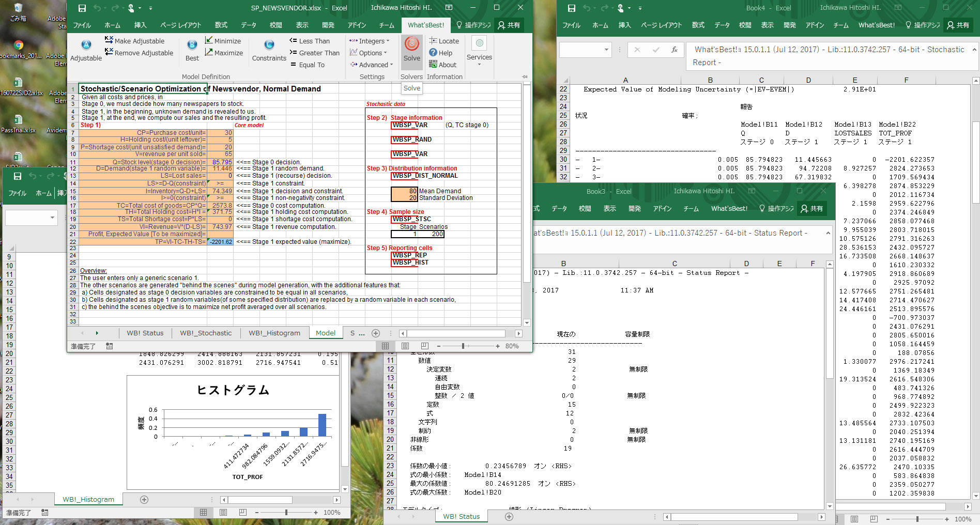Screen dimensions: 980x525
Task: Click the Locate icon in Information group
Action: click(433, 41)
